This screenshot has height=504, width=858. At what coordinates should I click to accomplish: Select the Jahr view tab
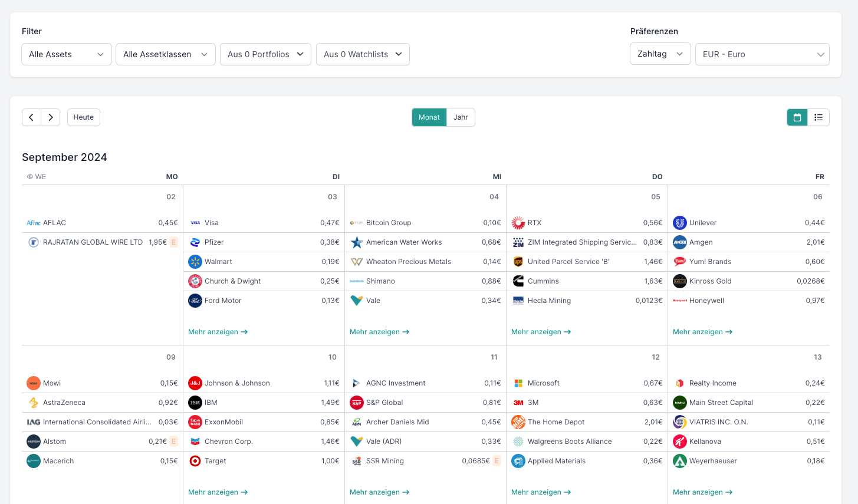pyautogui.click(x=461, y=117)
